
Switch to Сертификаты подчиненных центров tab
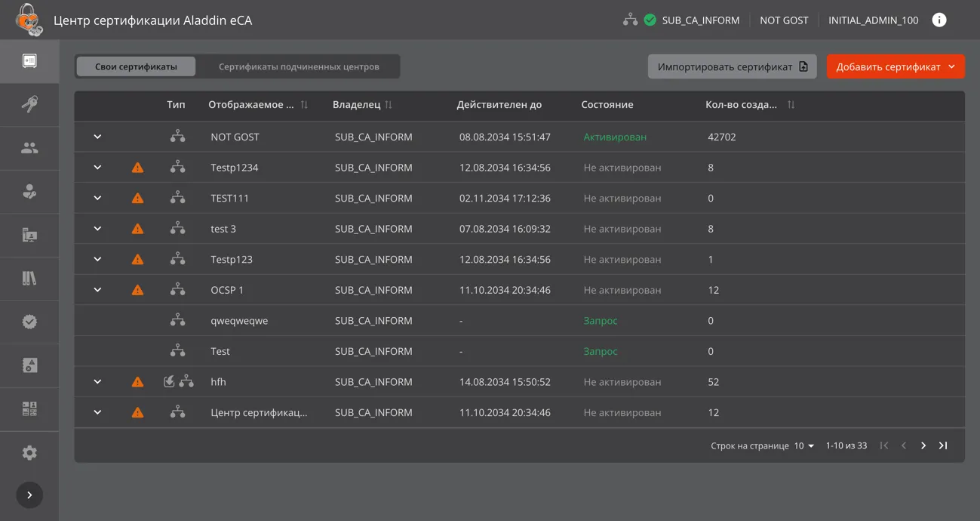[x=299, y=66]
